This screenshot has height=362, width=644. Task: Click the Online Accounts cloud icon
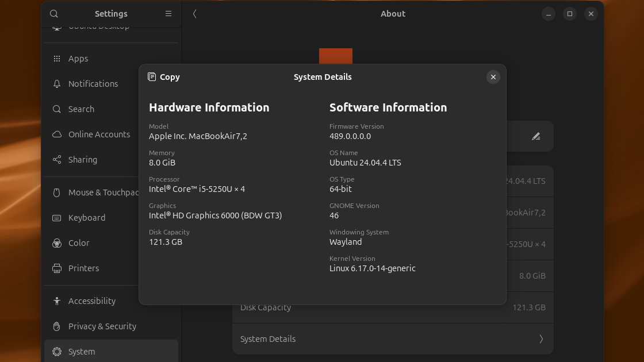[57, 134]
